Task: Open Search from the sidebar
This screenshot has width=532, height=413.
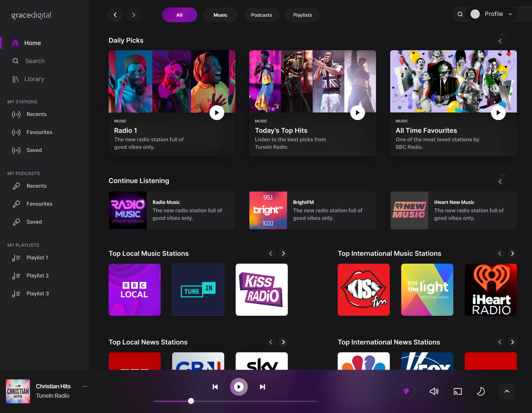Action: (28, 61)
